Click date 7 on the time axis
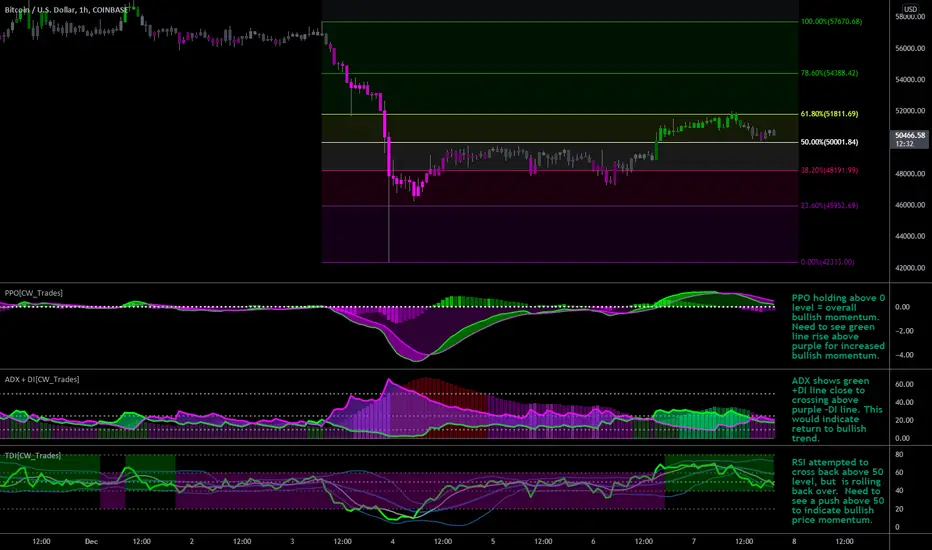The width and height of the screenshot is (932, 550). (694, 542)
